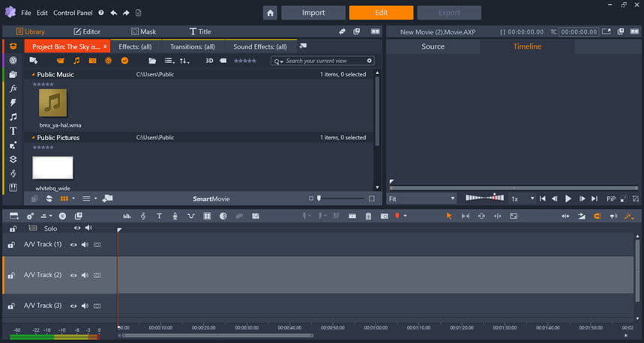Open the group-by list dropdown in library
This screenshot has width=644, height=343.
coord(169,61)
